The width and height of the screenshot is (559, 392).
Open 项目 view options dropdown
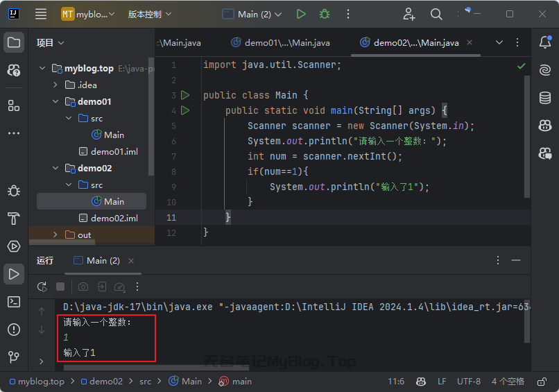(50, 43)
